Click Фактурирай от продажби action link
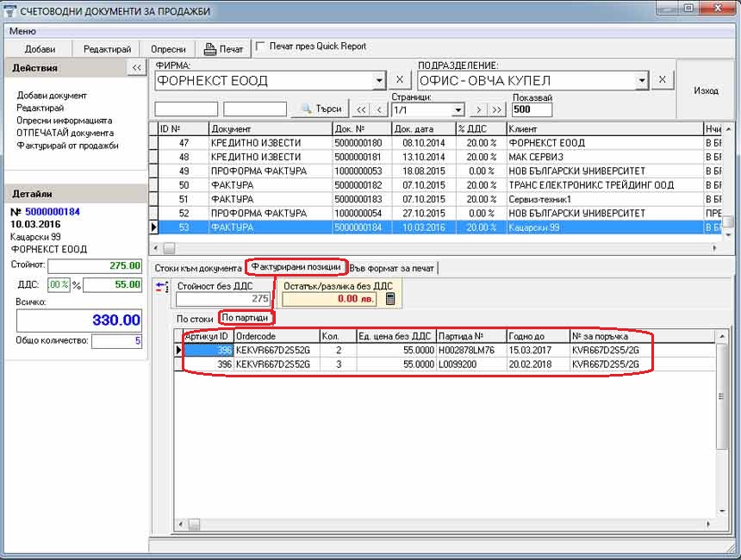 point(67,146)
